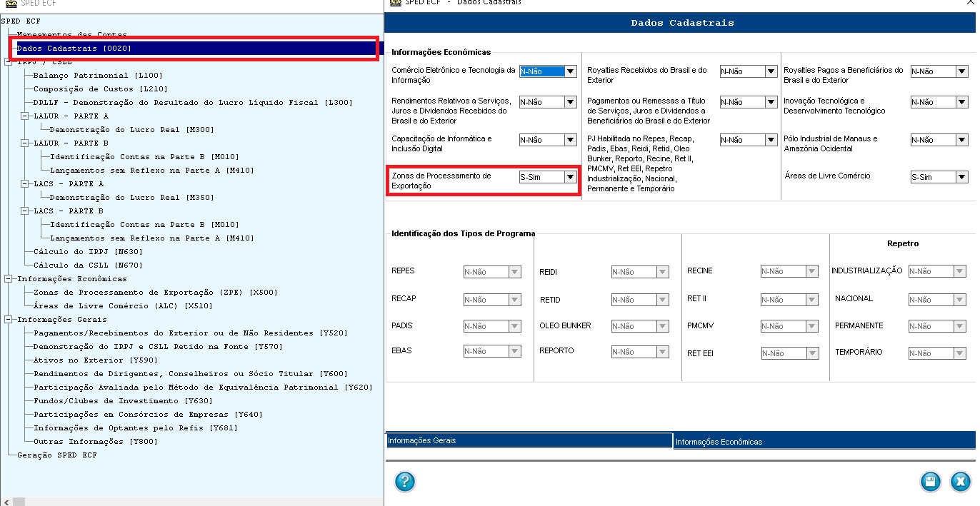Collapse LALUR - PARTE A node
This screenshot has width=980, height=506.
tap(24, 116)
